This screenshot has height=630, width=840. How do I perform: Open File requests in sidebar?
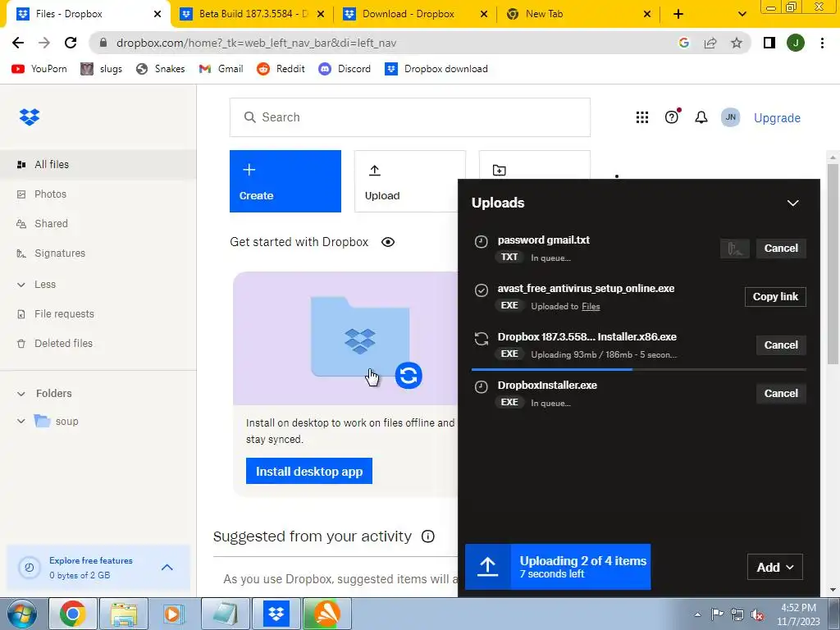pos(98,314)
